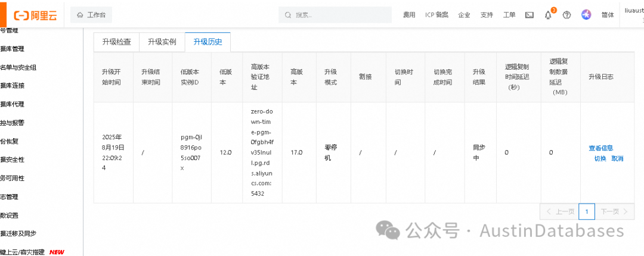Open 工作台 home button

91,15
